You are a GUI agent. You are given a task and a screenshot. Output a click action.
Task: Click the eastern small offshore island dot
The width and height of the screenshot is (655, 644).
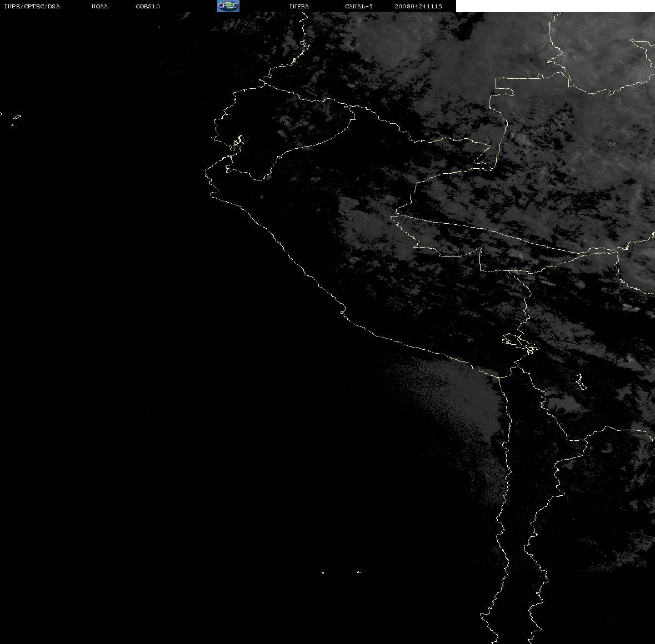coord(358,572)
